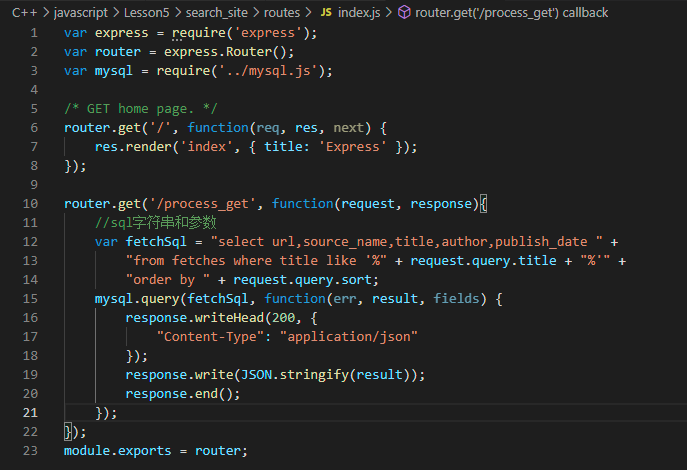Expand chevron after the search_site breadcrumb
Image resolution: width=687 pixels, height=470 pixels.
256,13
